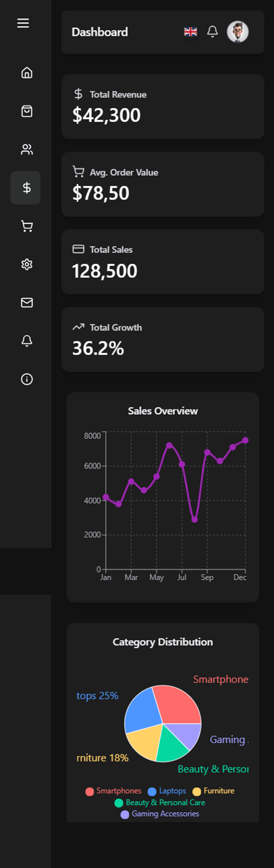Viewport: 274px width, 868px height.
Task: Open the info help icon in sidebar
Action: pyautogui.click(x=26, y=379)
